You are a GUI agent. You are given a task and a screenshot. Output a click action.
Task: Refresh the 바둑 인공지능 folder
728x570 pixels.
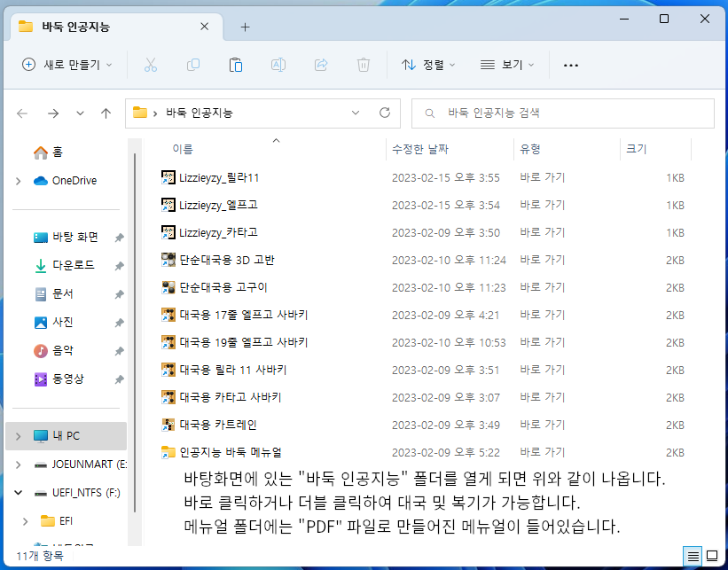click(x=385, y=113)
